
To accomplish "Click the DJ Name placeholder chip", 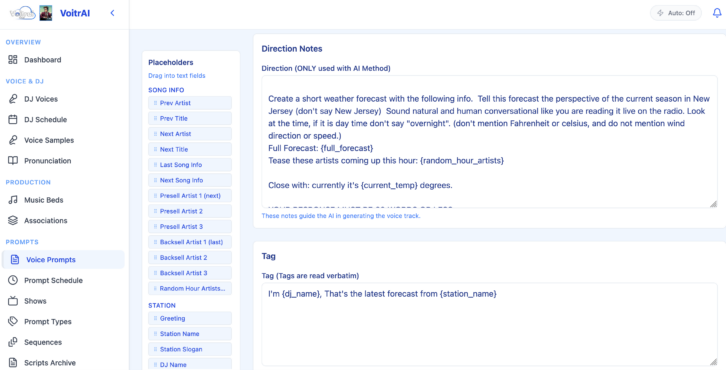I will coord(190,364).
